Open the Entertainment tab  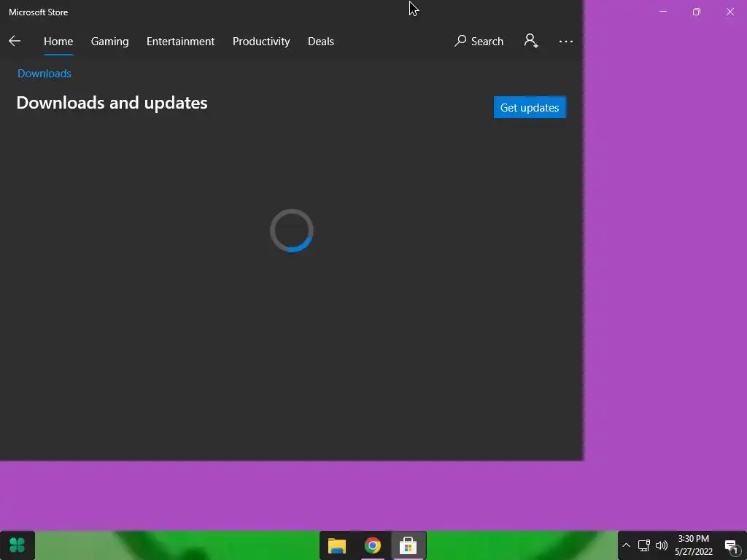pos(181,42)
